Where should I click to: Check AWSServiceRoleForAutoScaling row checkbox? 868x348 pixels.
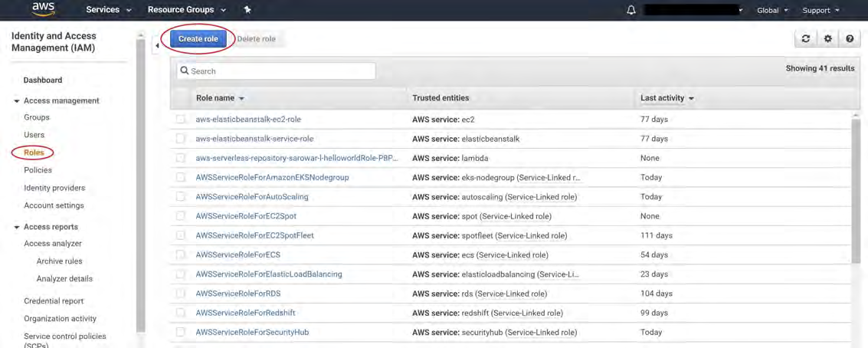click(x=181, y=197)
